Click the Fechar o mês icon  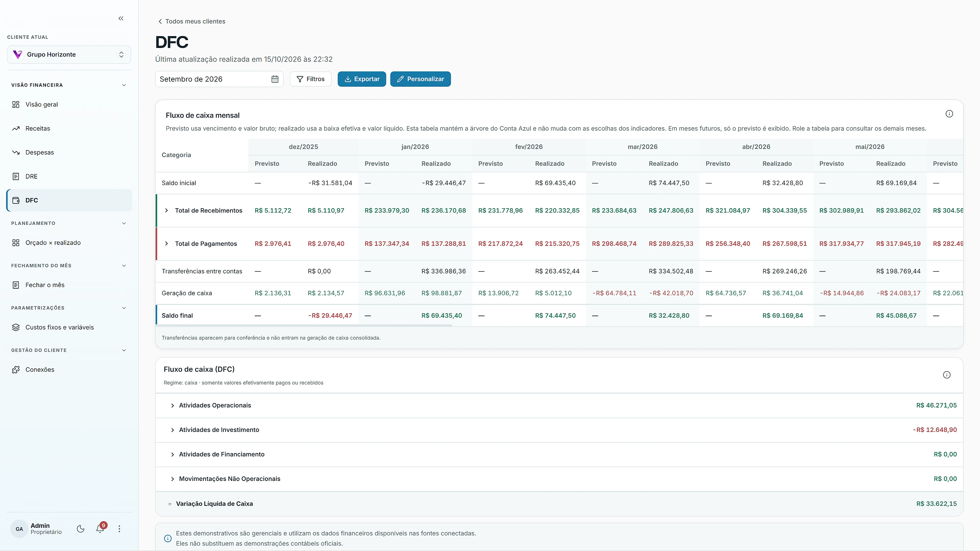click(x=16, y=285)
